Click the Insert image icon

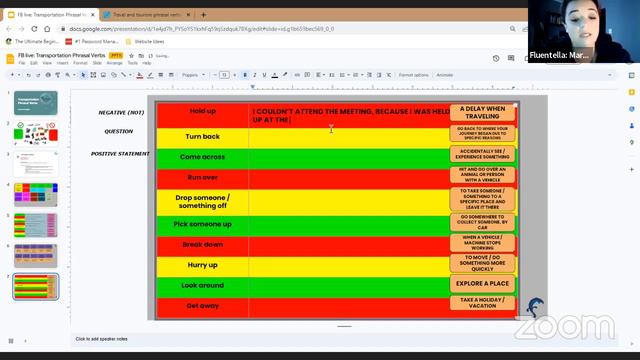103,75
